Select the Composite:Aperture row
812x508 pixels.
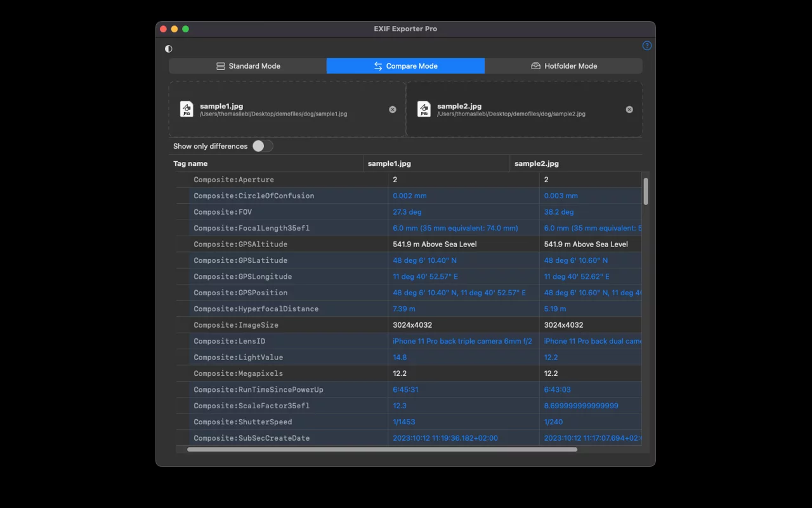(233, 180)
